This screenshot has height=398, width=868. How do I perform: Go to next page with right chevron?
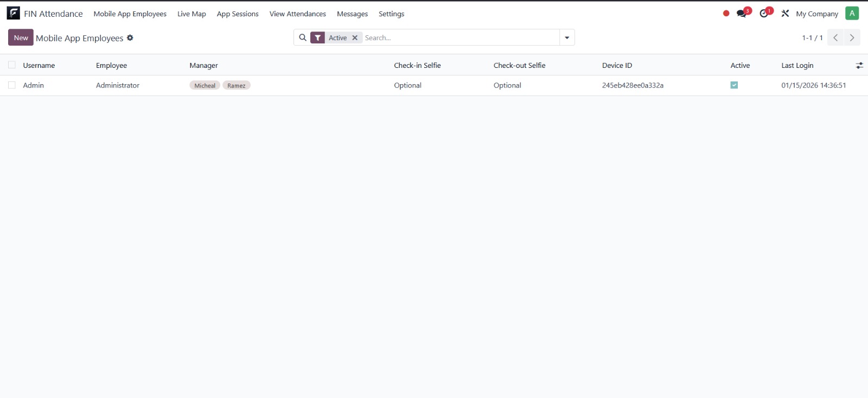[x=852, y=38]
